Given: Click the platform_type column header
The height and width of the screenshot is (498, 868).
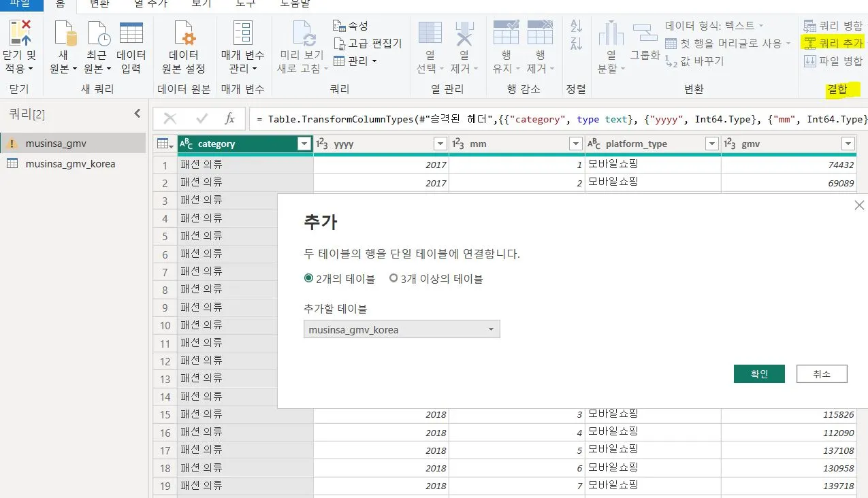Looking at the screenshot, I should (653, 144).
